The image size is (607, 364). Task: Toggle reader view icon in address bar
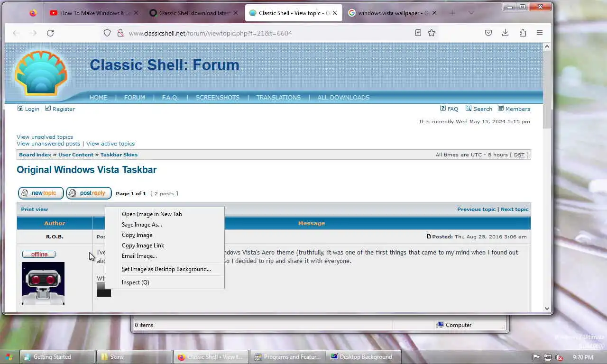pos(418,33)
